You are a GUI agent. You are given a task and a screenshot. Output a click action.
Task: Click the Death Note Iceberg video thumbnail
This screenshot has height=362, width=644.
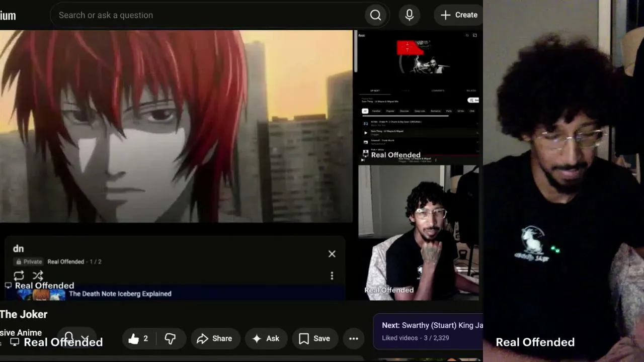point(41,295)
